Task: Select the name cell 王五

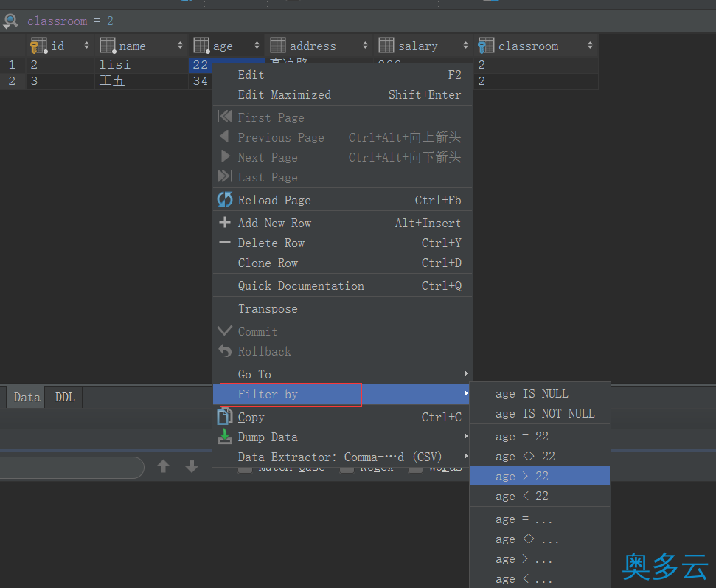Action: coord(142,81)
